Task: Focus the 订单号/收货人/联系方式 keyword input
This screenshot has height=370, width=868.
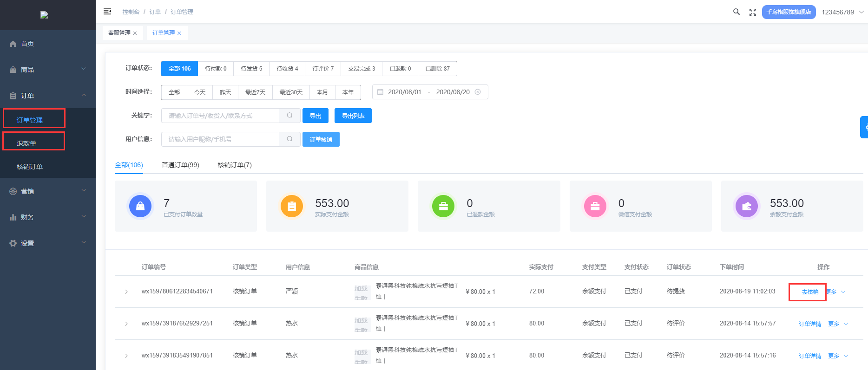Action: pos(220,116)
